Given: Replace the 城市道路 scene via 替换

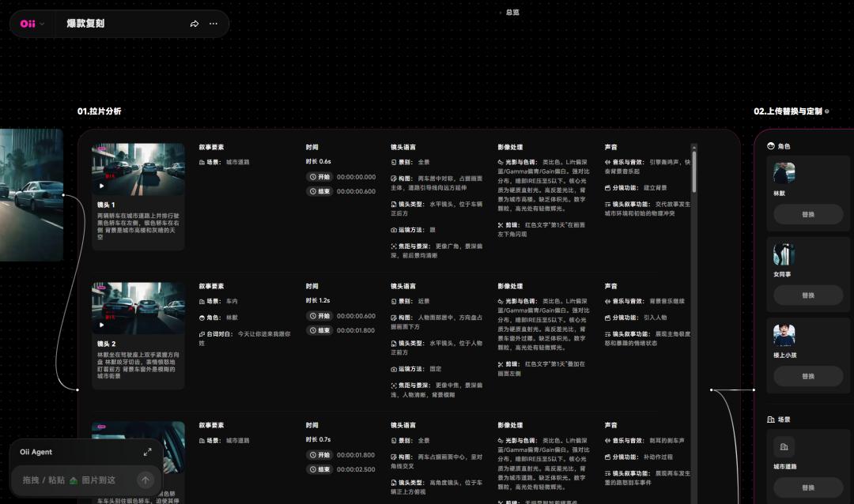Looking at the screenshot, I should click(808, 487).
